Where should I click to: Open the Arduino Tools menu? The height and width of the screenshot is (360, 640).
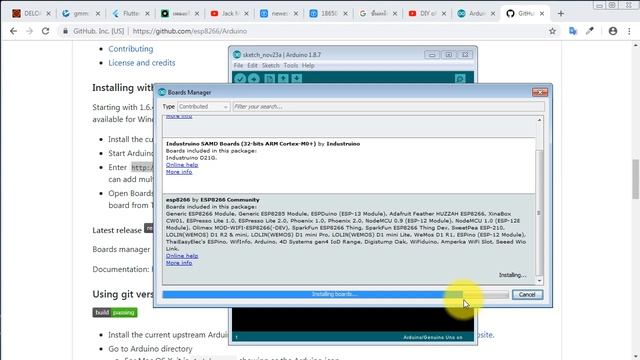pos(291,66)
